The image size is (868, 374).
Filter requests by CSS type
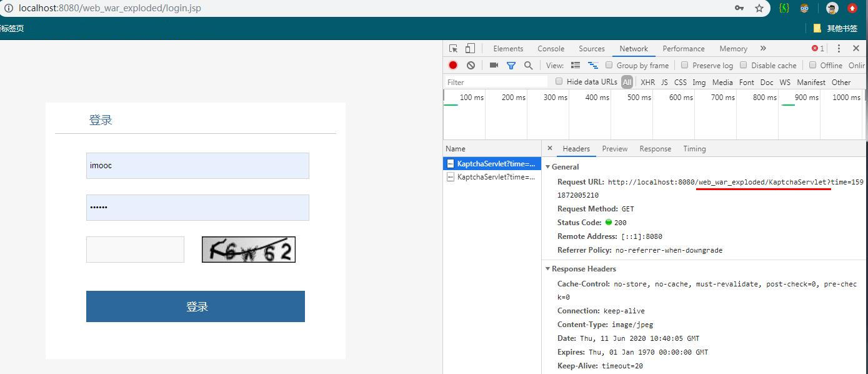(x=681, y=82)
